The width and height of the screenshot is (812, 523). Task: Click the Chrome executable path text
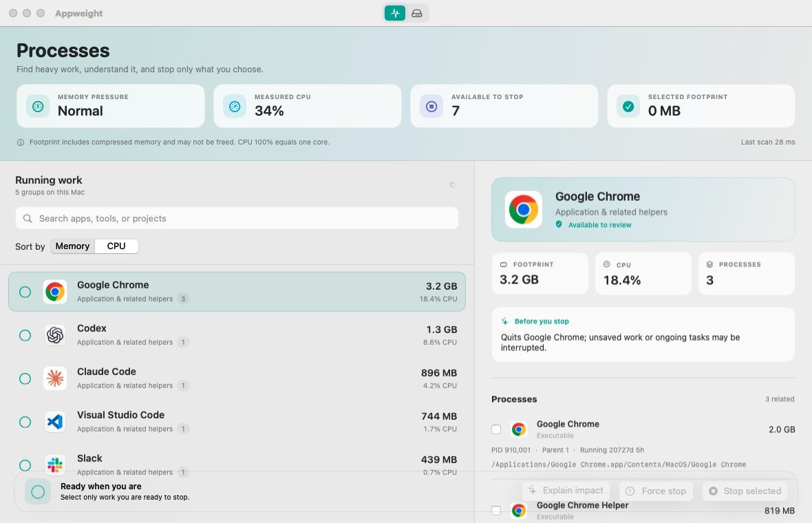(x=619, y=465)
